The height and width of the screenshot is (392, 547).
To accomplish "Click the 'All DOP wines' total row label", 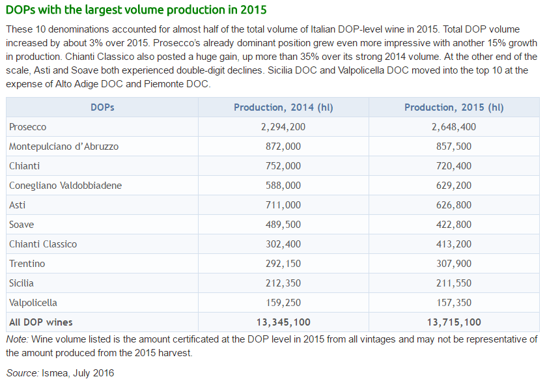I will pos(41,322).
